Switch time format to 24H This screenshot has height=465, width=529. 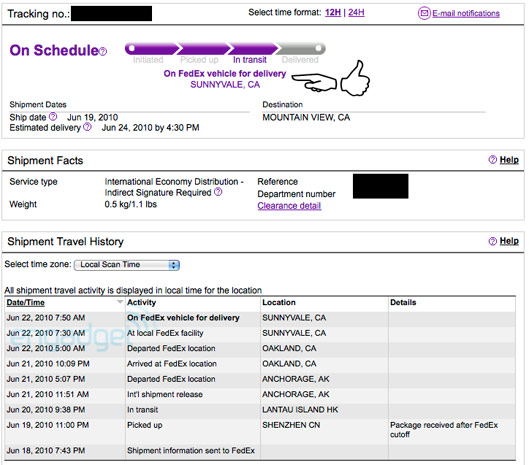click(x=356, y=12)
